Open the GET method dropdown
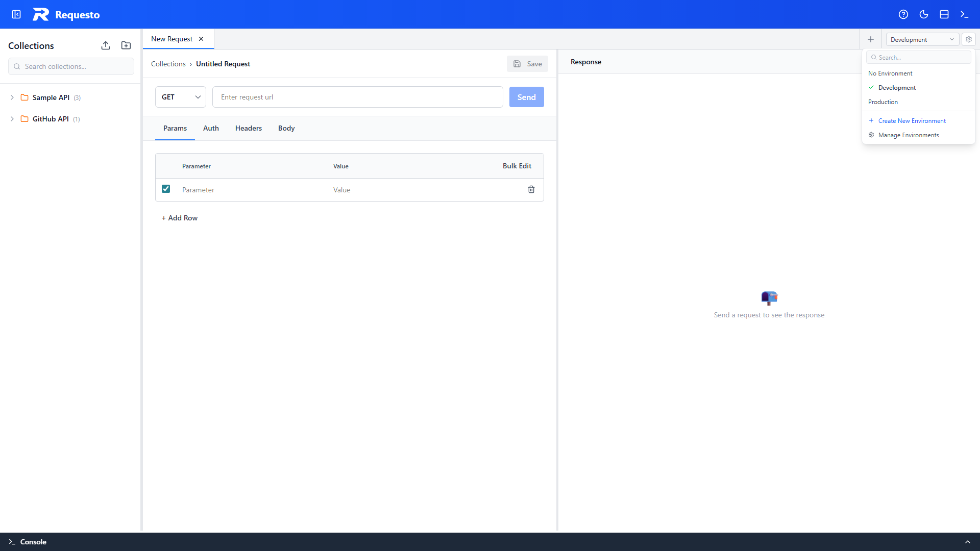The image size is (980, 551). click(x=180, y=97)
